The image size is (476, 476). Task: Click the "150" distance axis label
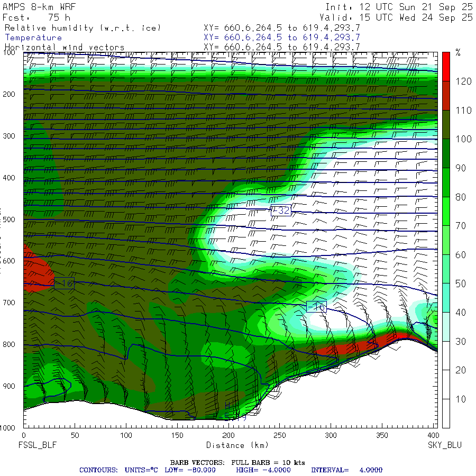point(177,435)
